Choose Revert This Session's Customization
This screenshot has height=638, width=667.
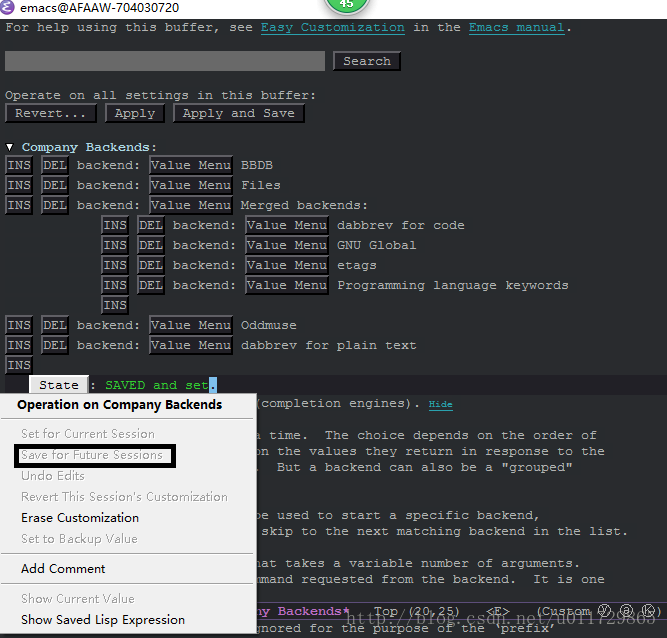tap(125, 497)
